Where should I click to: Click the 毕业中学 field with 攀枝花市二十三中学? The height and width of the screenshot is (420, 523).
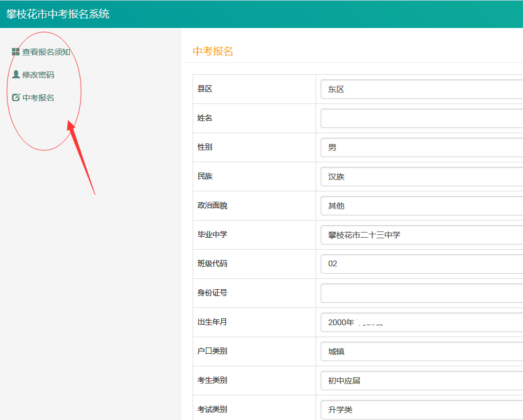421,235
